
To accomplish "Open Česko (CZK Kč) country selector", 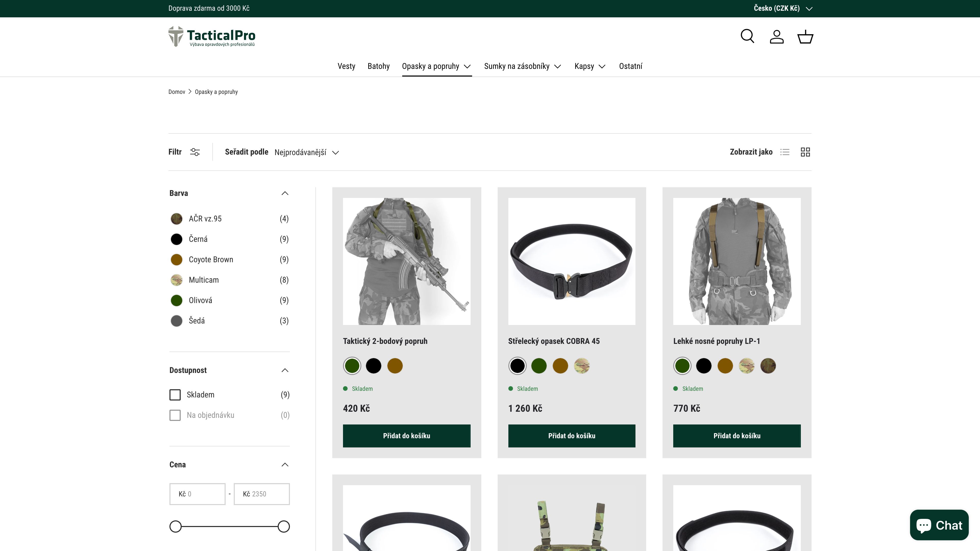I will (782, 8).
